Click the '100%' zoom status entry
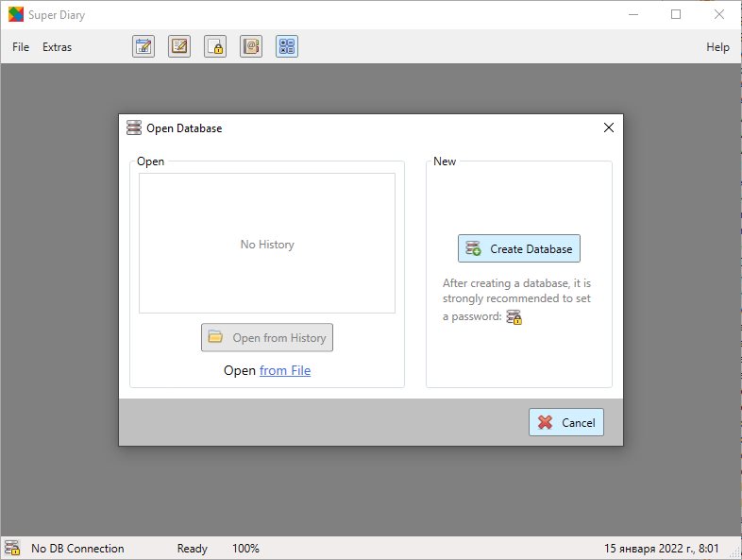The image size is (742, 560). coord(245,548)
